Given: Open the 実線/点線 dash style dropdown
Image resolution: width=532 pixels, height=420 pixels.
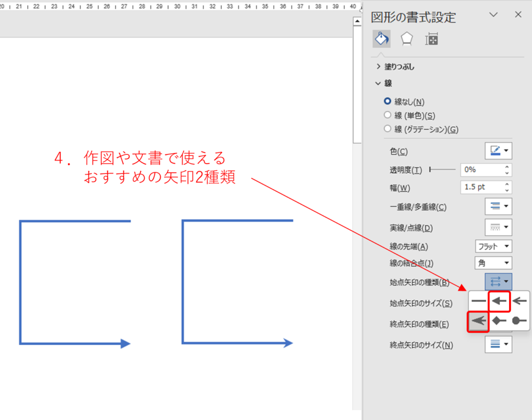Looking at the screenshot, I should 498,227.
